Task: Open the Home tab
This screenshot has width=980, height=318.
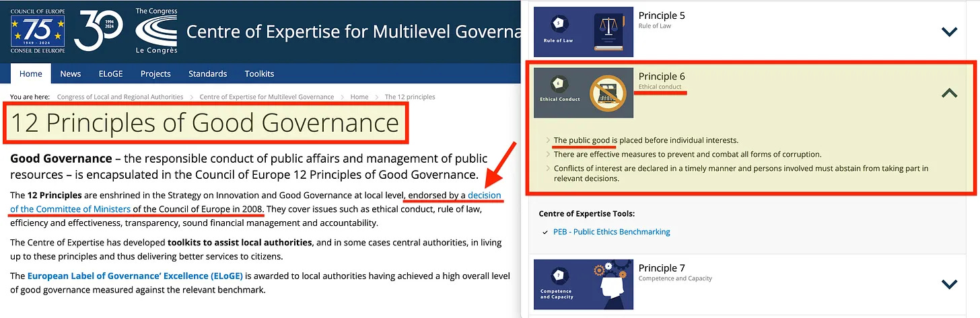Action: point(31,74)
